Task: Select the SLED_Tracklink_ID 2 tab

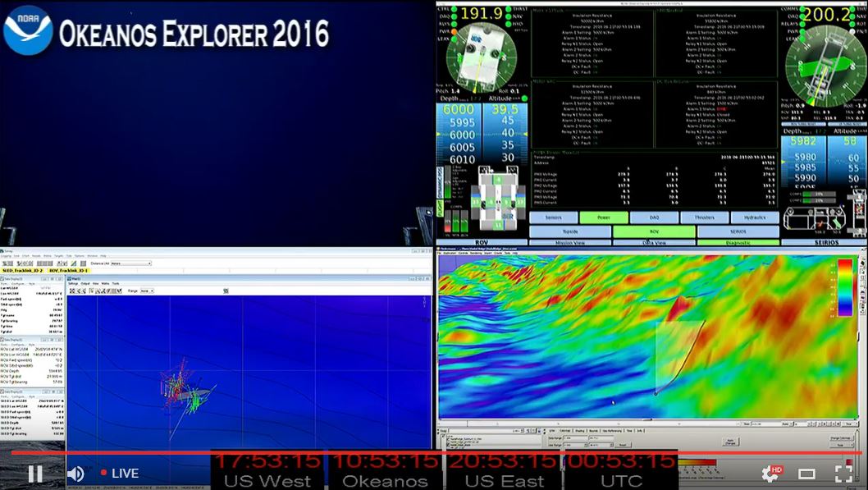Action: pyautogui.click(x=22, y=271)
